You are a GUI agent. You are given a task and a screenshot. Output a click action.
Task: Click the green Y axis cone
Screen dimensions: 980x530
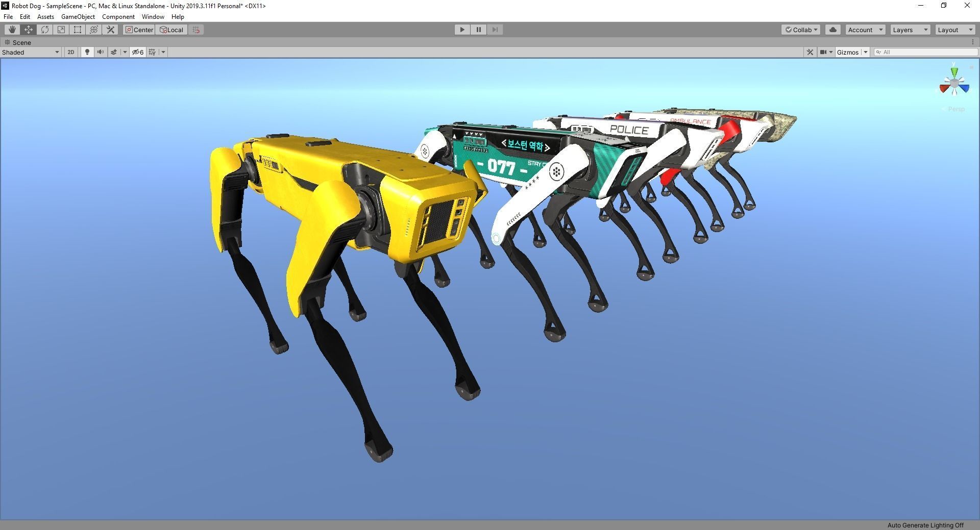[954, 71]
